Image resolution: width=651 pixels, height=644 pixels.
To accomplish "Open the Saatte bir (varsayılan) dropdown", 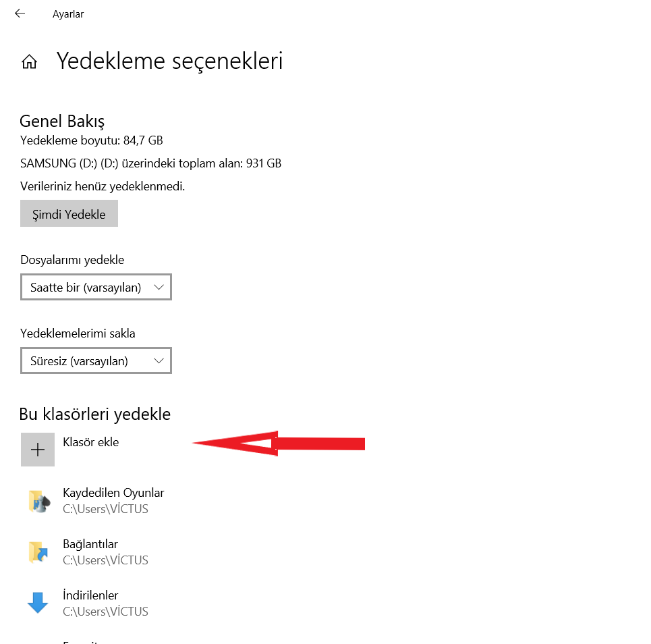I will pyautogui.click(x=96, y=287).
